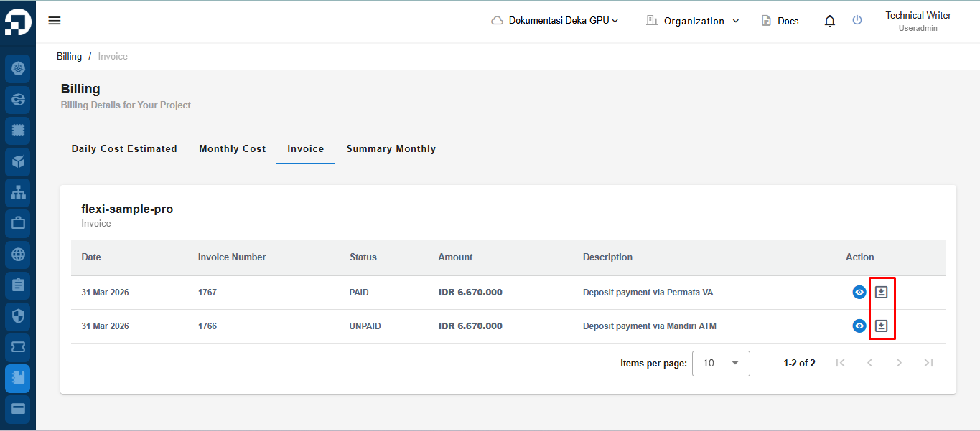980x431 pixels.
Task: Go to the last page of invoices
Action: point(928,363)
